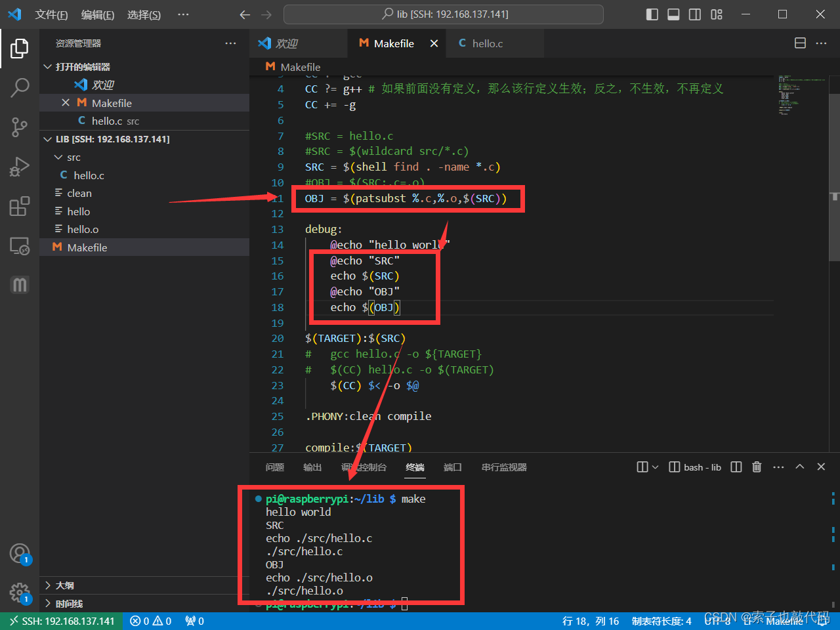Split the editor with the layout icon
Image resolution: width=840 pixels, height=630 pixels.
pyautogui.click(x=800, y=43)
